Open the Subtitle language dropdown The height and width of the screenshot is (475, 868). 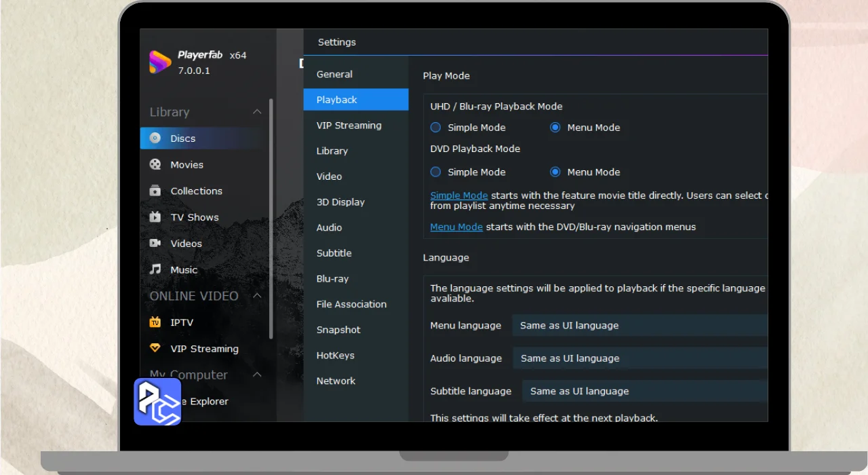point(644,392)
